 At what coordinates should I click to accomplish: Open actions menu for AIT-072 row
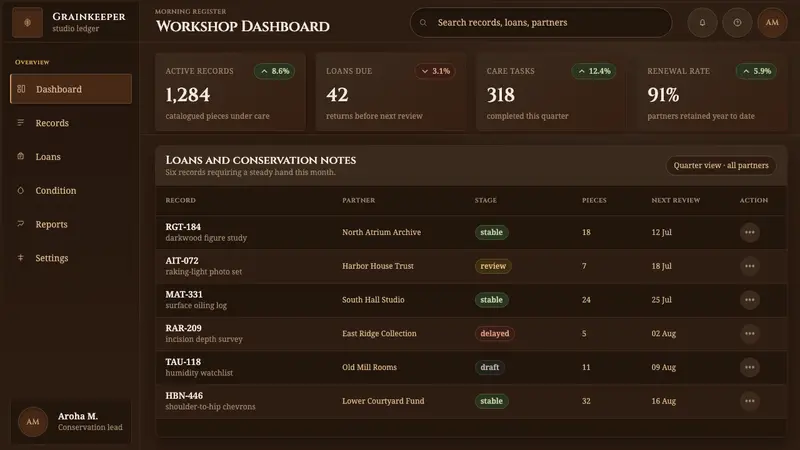pos(749,266)
